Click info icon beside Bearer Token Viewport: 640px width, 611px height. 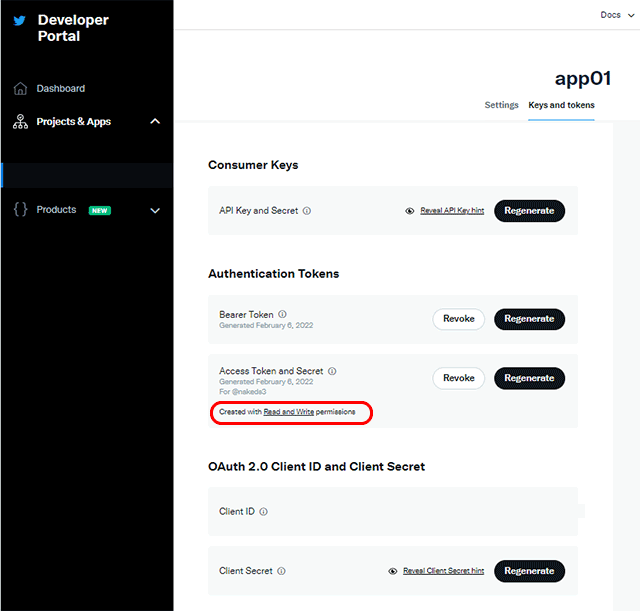[x=283, y=314]
